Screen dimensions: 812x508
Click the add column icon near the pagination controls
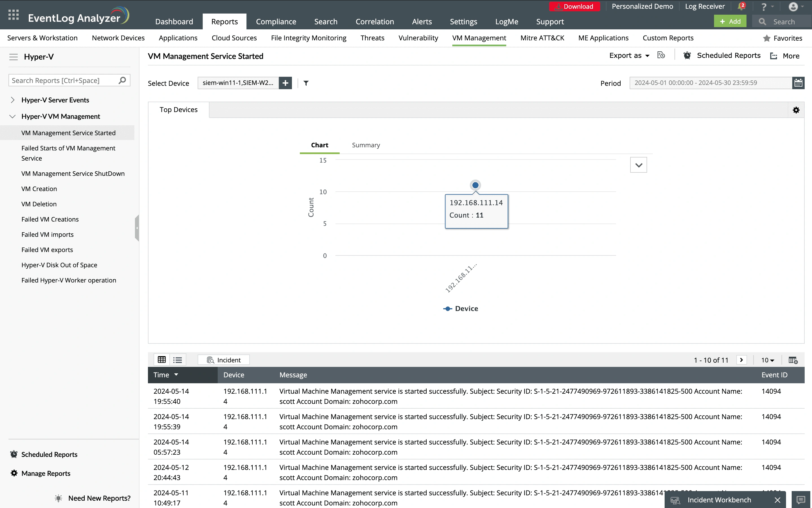pos(793,360)
